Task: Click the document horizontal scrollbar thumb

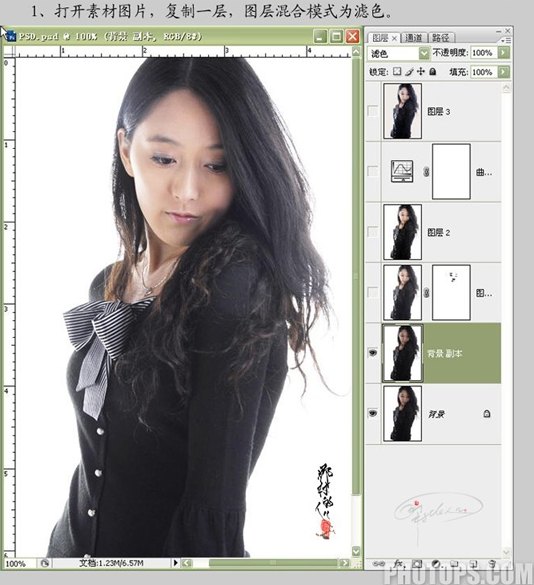Action: click(273, 563)
